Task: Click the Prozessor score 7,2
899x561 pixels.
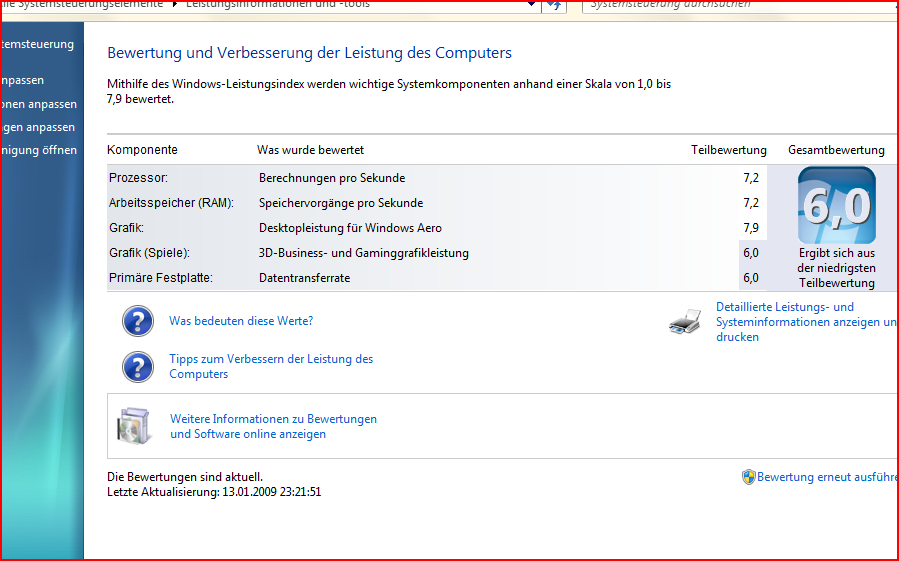Action: [751, 178]
